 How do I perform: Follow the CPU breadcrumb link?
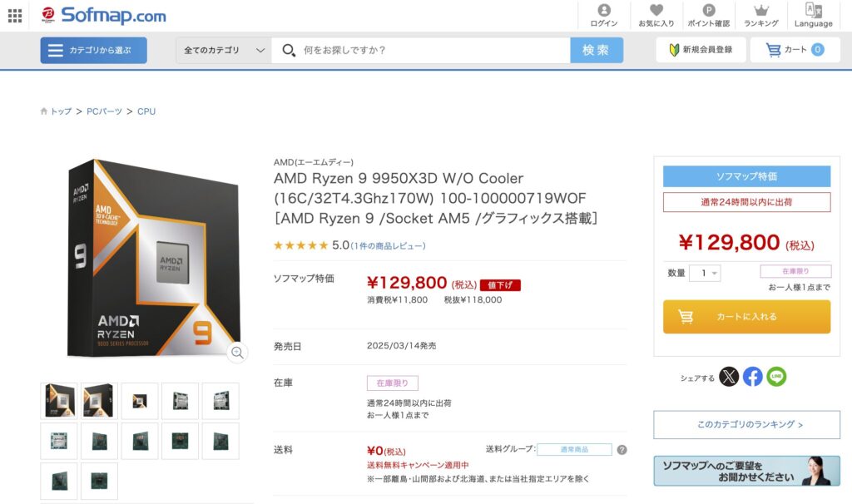146,111
